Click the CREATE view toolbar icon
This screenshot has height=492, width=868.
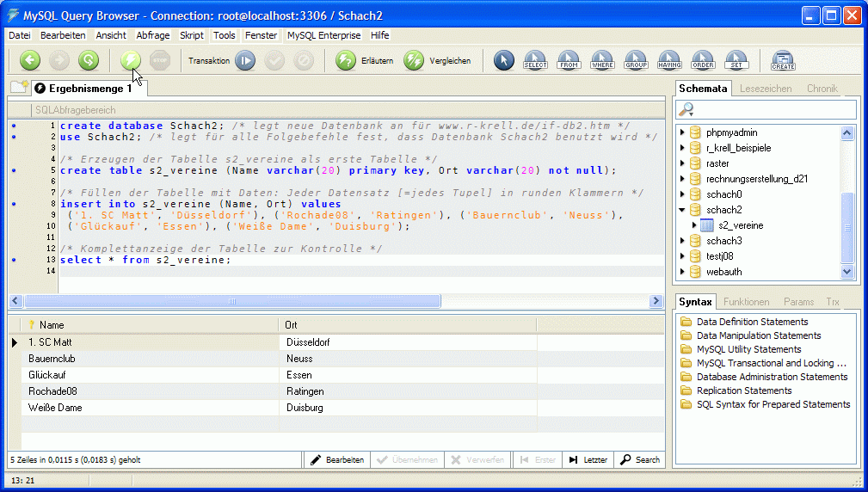783,60
